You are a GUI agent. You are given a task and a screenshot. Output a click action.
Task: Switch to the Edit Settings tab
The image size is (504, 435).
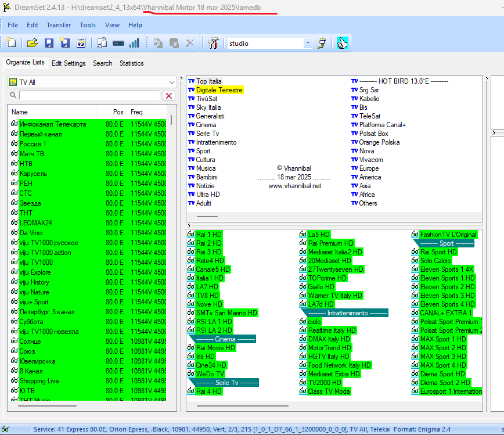69,63
